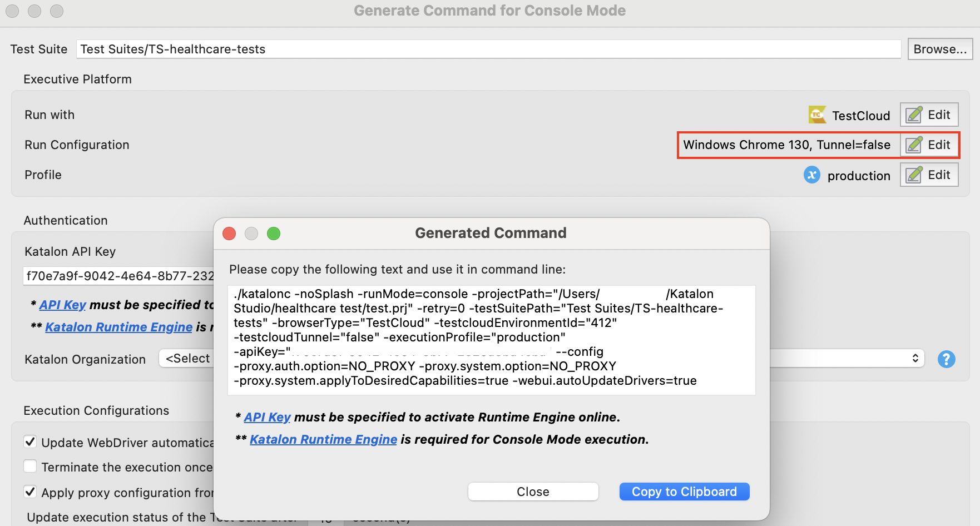The image size is (980, 526).
Task: Copy the generated command to clipboard
Action: [x=685, y=492]
